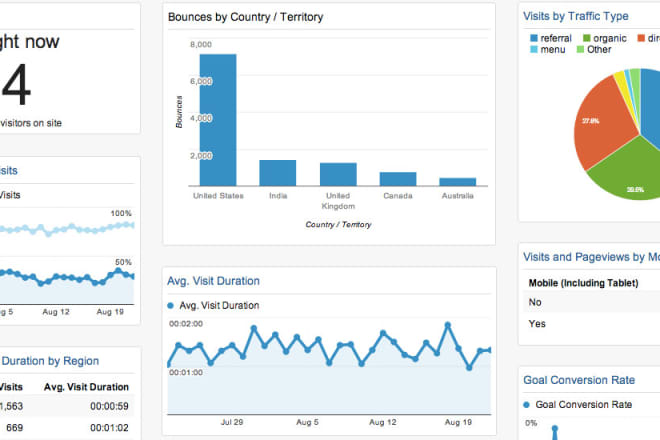This screenshot has width=660, height=440.
Task: Click the Bounces by Country / Territory heading
Action: 245,17
